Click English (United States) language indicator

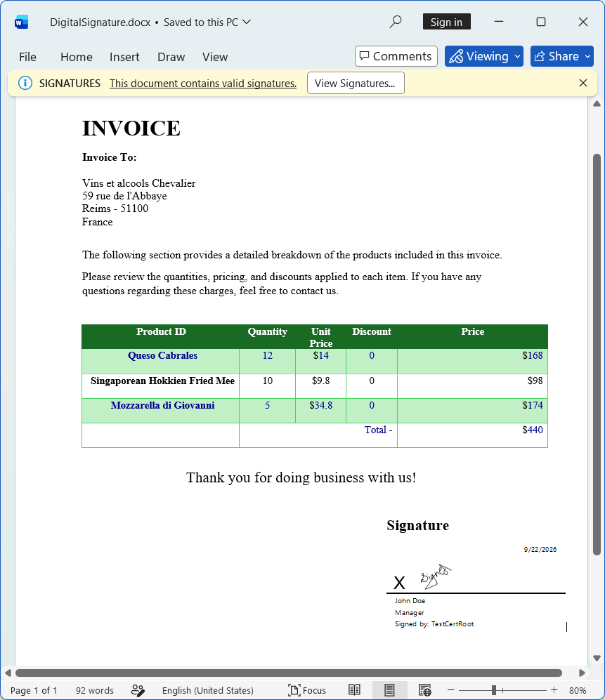208,690
